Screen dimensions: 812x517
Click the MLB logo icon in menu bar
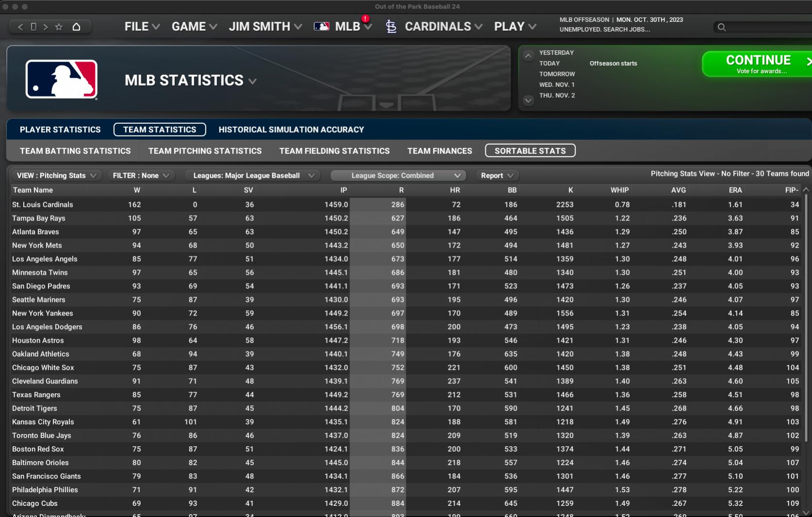click(321, 27)
